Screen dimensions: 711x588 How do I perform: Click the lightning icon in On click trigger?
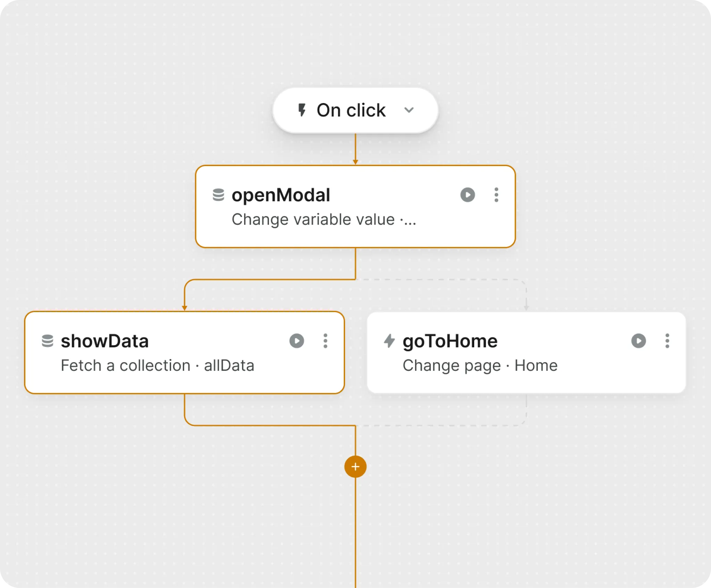tap(302, 110)
